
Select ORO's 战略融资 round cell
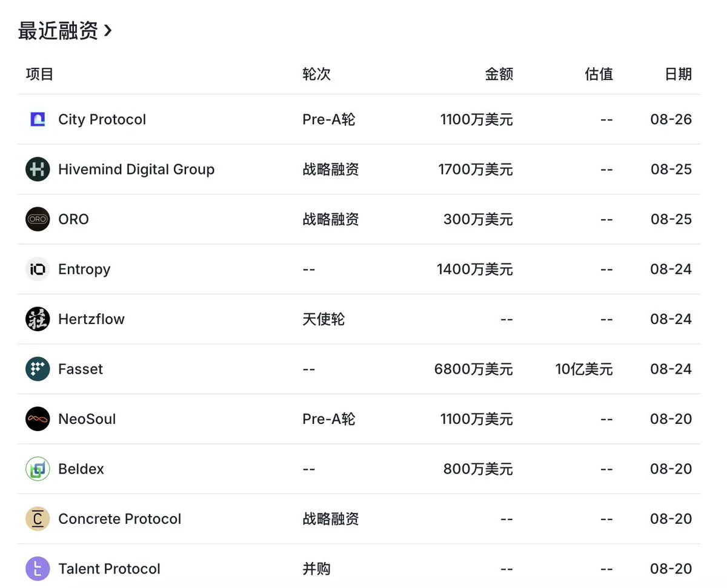click(331, 219)
